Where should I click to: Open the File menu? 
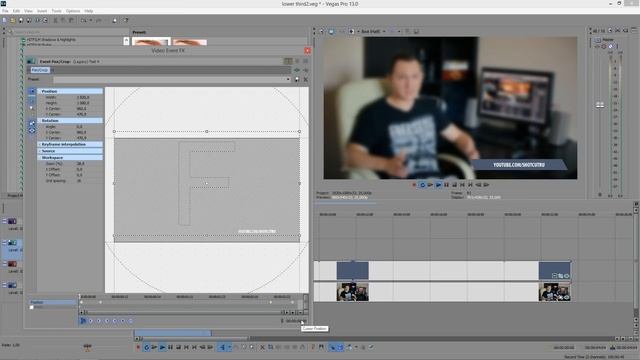click(x=5, y=11)
